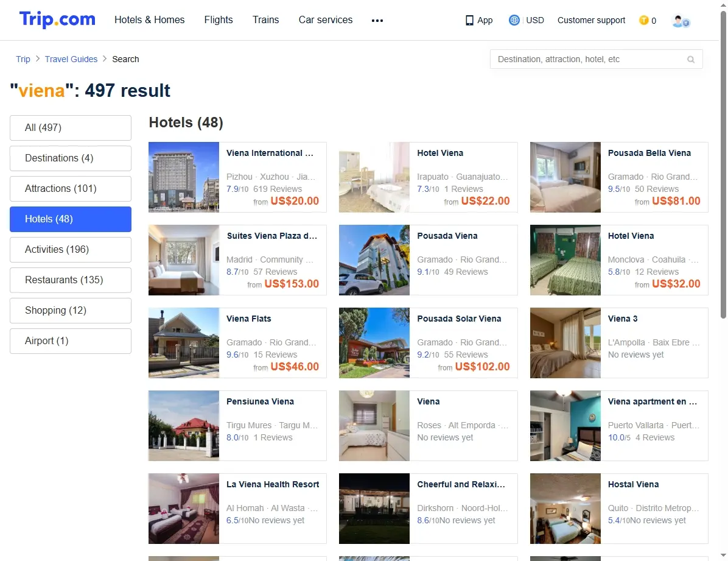This screenshot has width=728, height=561.
Task: Open the Trip Coins icon
Action: 643,20
